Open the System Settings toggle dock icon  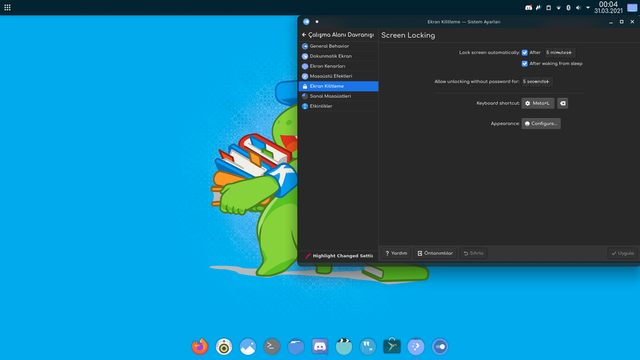pyautogui.click(x=440, y=347)
